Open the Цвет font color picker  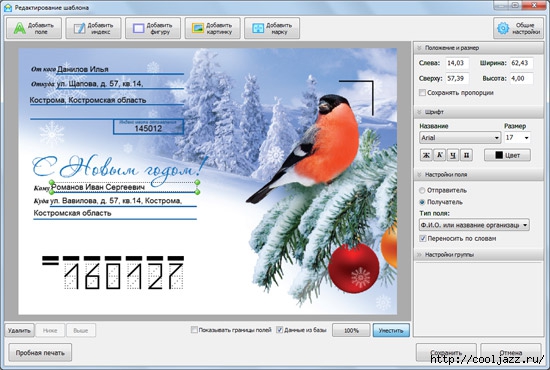tap(507, 155)
